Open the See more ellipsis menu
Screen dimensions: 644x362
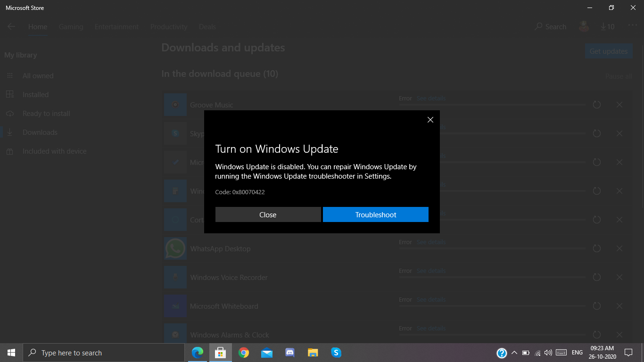click(632, 26)
